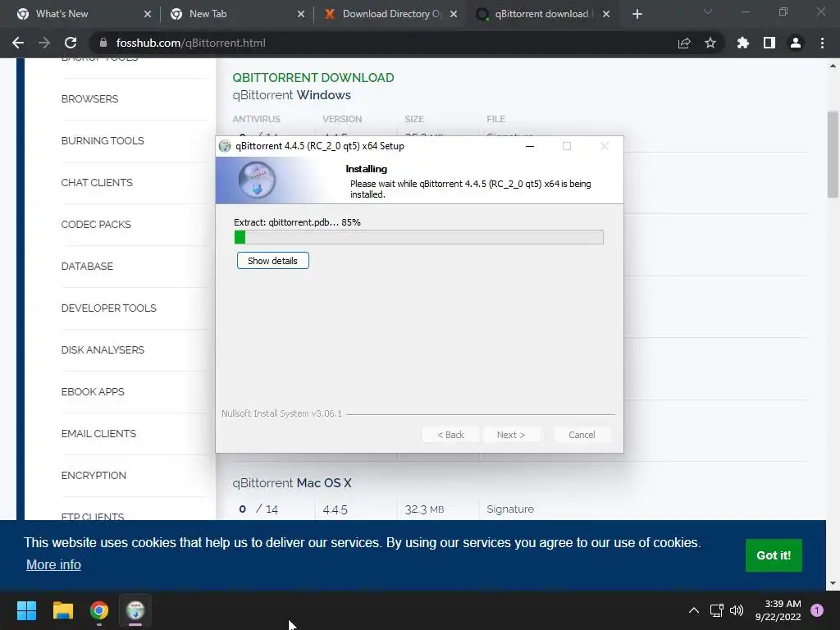Open the Chrome profile avatar

(x=796, y=43)
